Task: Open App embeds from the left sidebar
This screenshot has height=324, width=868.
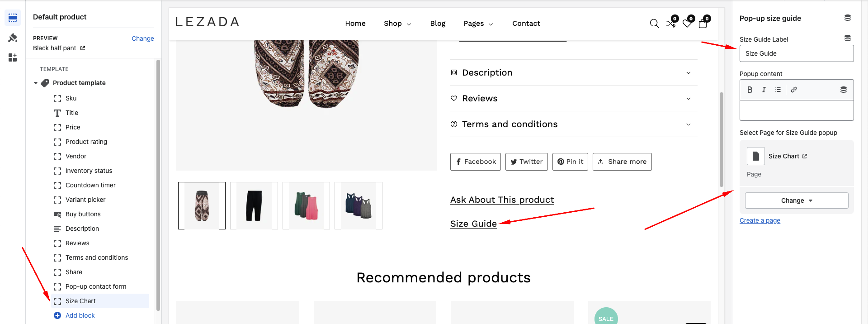Action: 13,57
